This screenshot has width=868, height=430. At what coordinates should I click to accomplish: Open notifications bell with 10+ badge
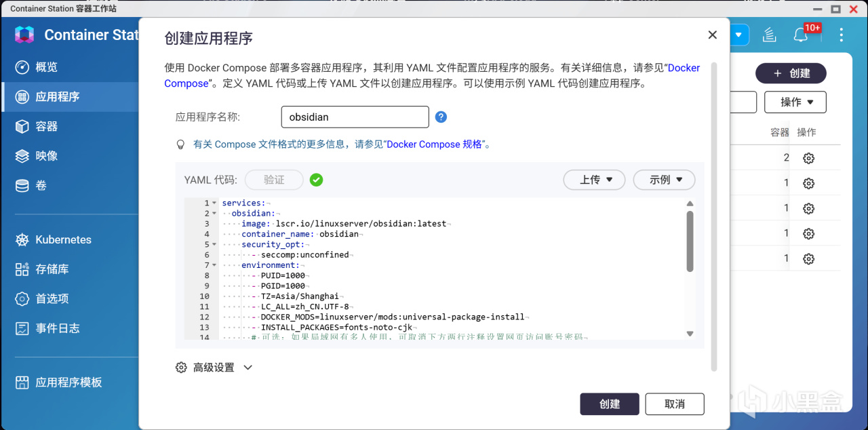[802, 35]
